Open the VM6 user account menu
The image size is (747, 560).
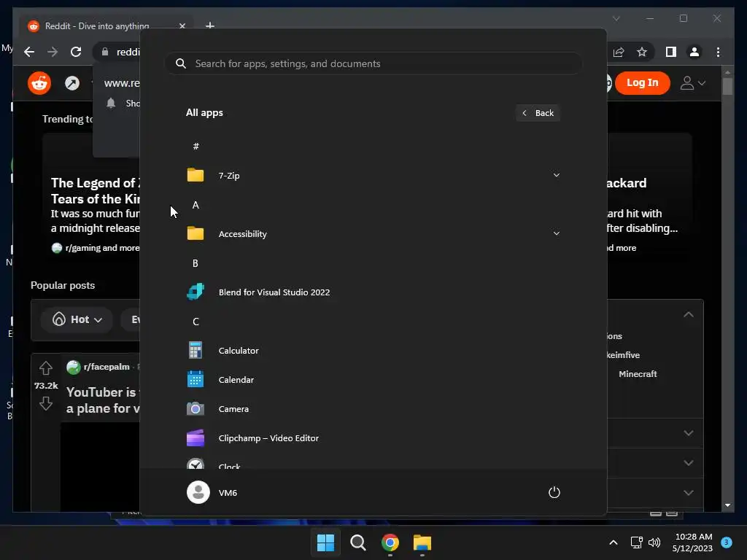[x=212, y=492]
